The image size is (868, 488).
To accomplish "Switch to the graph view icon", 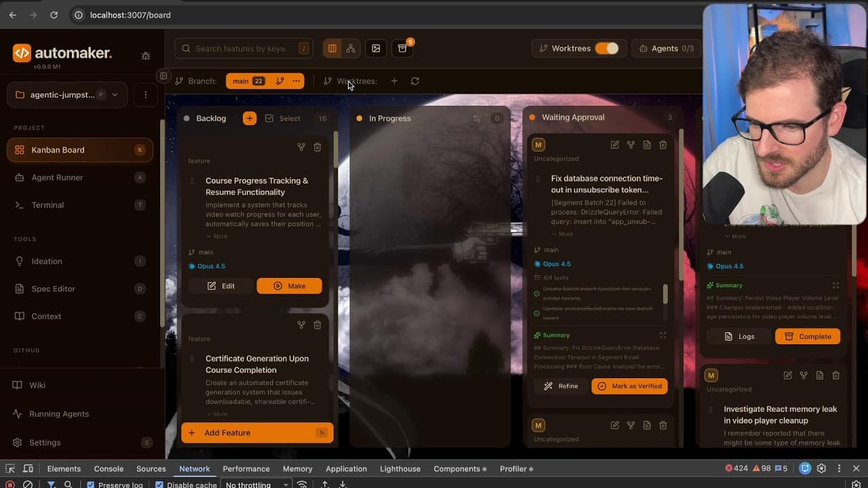I will coord(351,49).
